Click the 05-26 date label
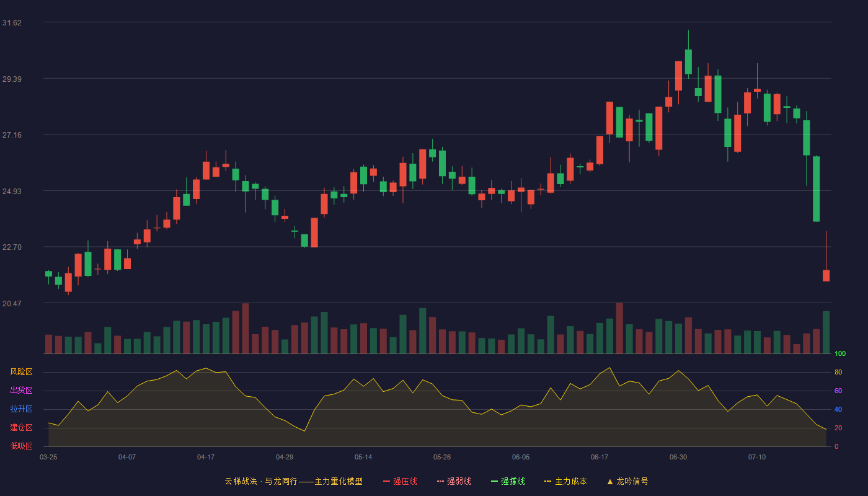This screenshot has height=496, width=868. pos(442,457)
